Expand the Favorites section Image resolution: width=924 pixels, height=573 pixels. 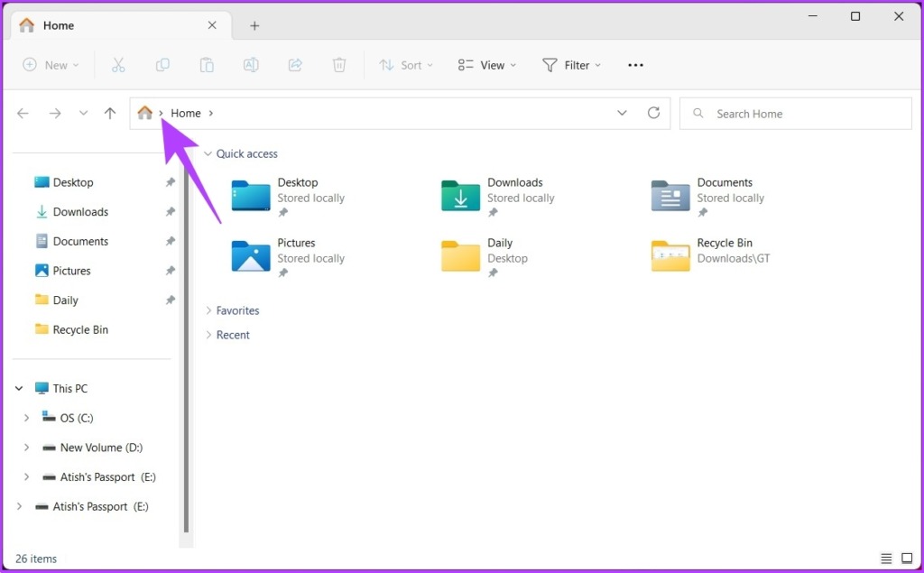pos(208,310)
